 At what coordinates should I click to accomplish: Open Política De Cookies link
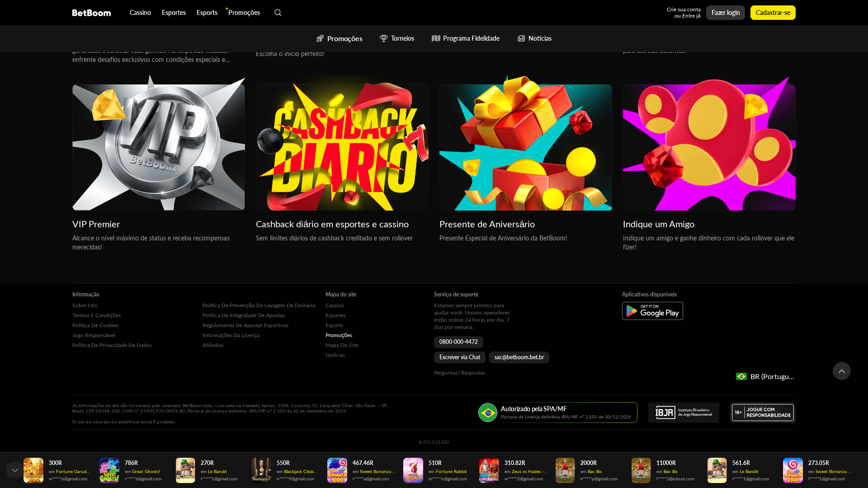coord(95,325)
